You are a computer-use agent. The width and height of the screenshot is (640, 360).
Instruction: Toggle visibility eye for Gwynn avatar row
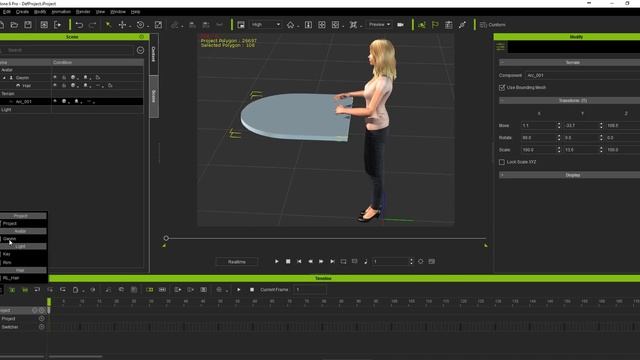pos(55,77)
